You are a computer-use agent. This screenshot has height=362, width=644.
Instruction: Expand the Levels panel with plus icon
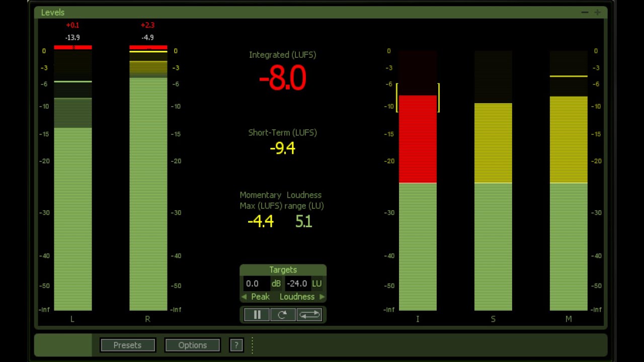597,12
